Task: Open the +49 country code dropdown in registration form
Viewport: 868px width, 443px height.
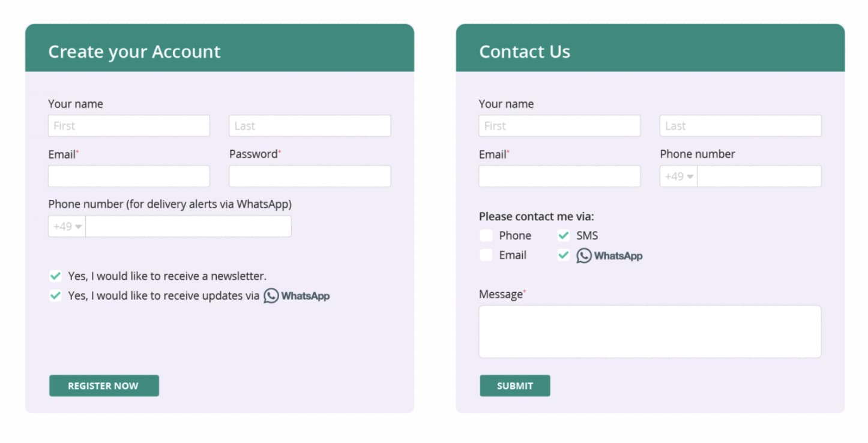Action: (66, 226)
